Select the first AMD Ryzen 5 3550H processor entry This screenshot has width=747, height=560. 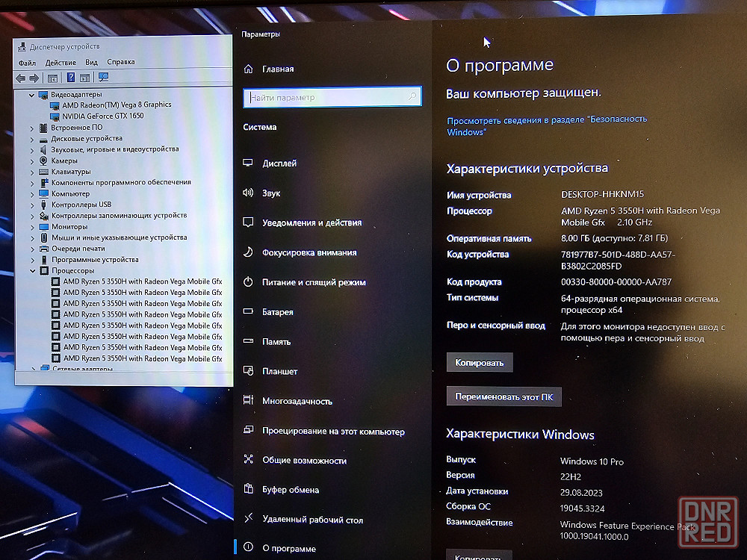pyautogui.click(x=143, y=281)
